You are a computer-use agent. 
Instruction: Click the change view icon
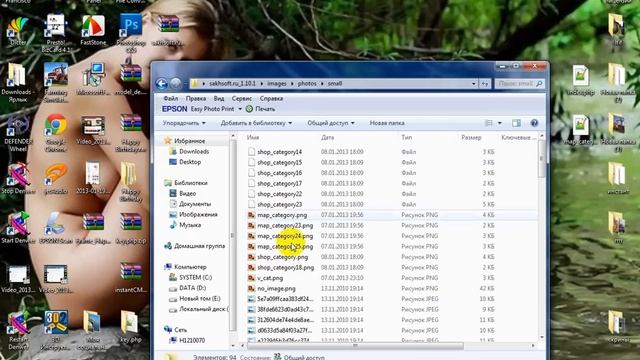click(x=489, y=123)
